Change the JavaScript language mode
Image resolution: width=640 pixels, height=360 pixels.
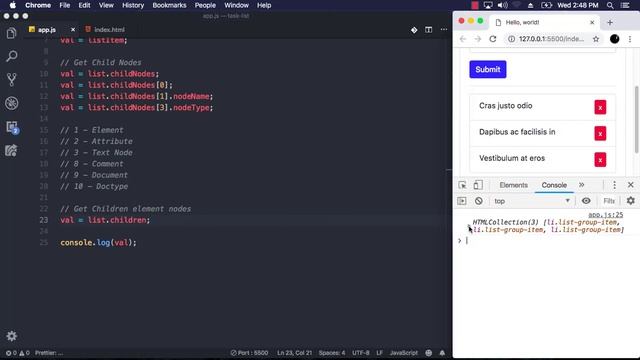click(404, 353)
